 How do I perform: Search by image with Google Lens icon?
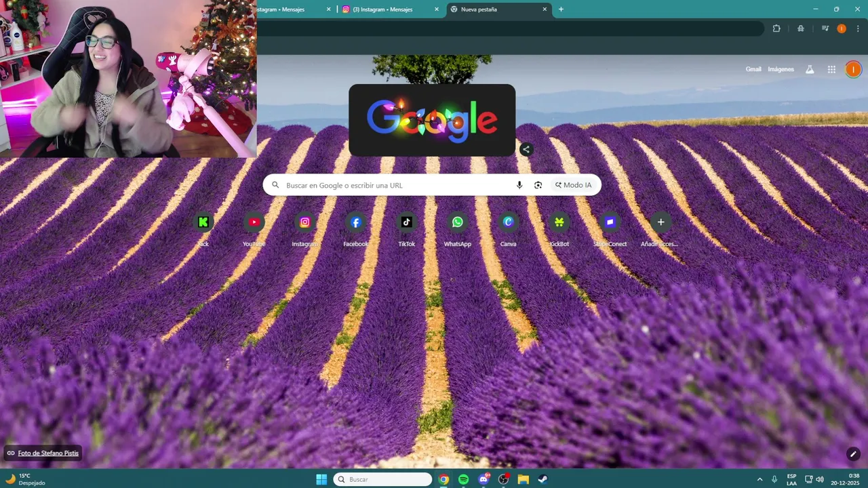click(x=538, y=185)
